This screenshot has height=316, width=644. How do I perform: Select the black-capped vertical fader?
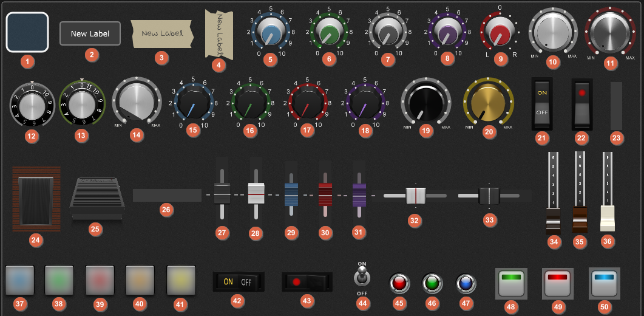pos(222,194)
